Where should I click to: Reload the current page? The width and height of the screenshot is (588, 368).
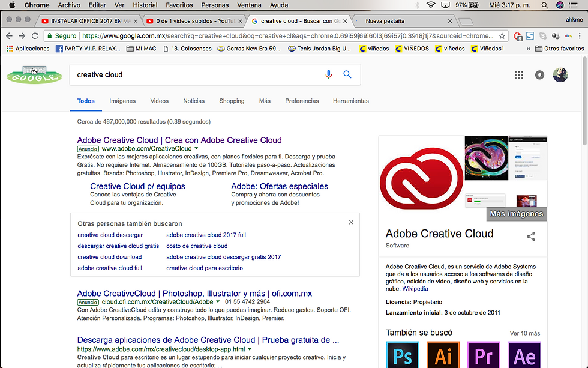point(35,35)
